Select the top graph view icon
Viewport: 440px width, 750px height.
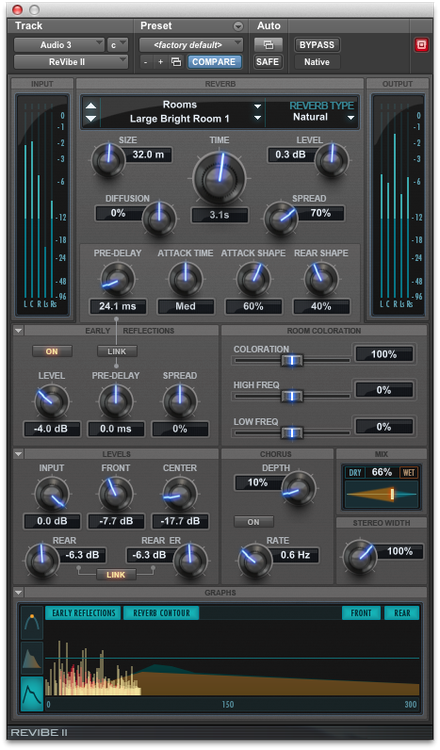pos(32,621)
